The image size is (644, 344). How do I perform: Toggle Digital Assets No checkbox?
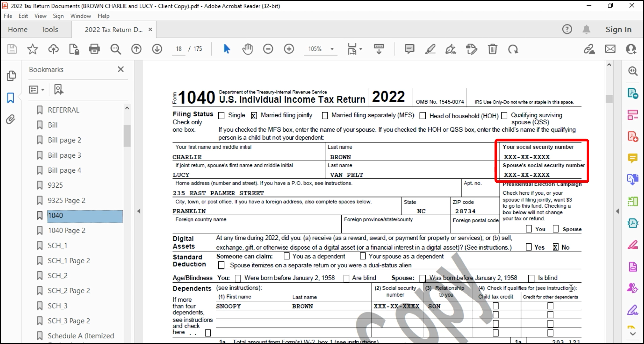pos(555,247)
